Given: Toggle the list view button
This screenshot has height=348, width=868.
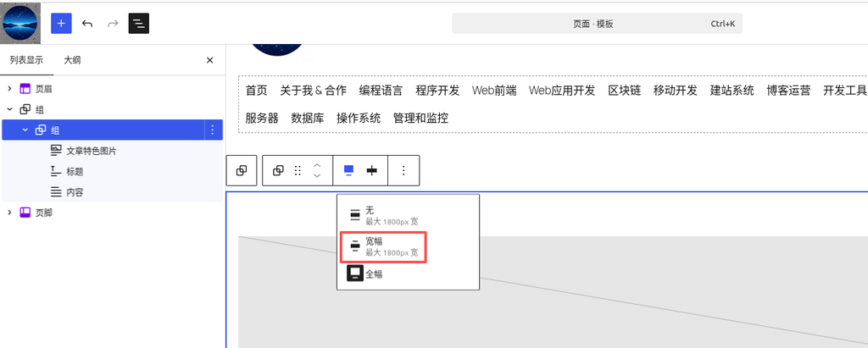Looking at the screenshot, I should 139,23.
